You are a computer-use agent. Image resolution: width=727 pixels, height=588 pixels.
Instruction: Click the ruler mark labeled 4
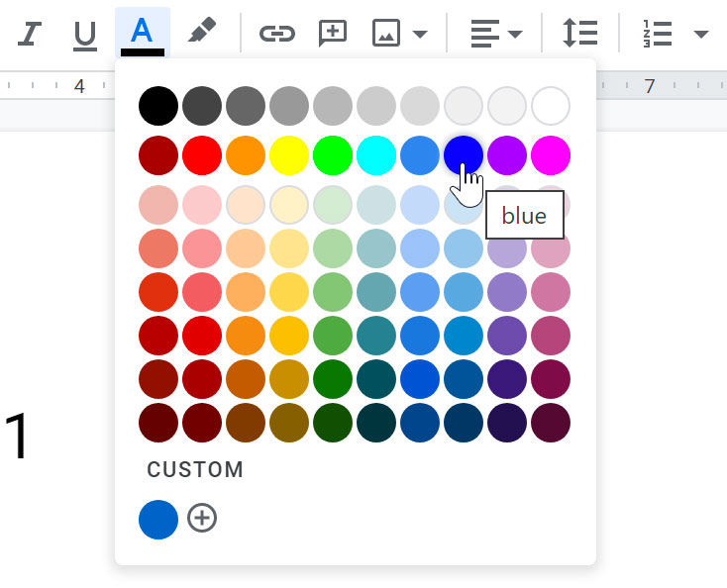pos(79,86)
